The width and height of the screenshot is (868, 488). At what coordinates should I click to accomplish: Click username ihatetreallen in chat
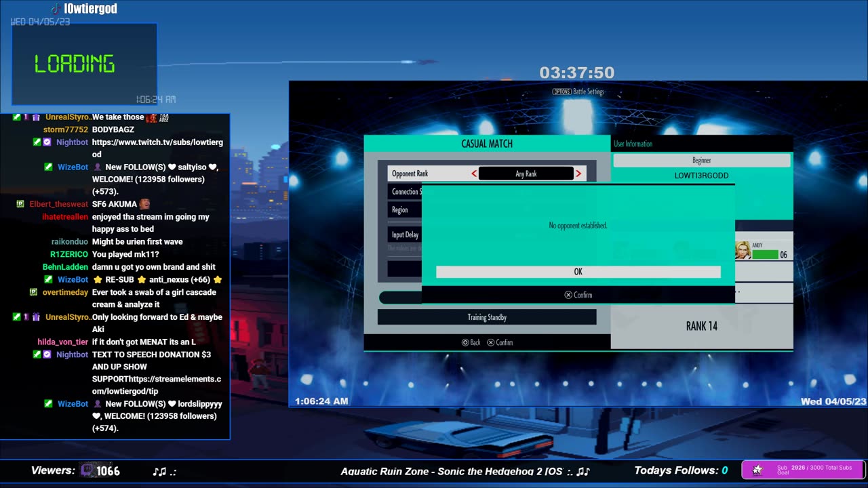coord(65,217)
